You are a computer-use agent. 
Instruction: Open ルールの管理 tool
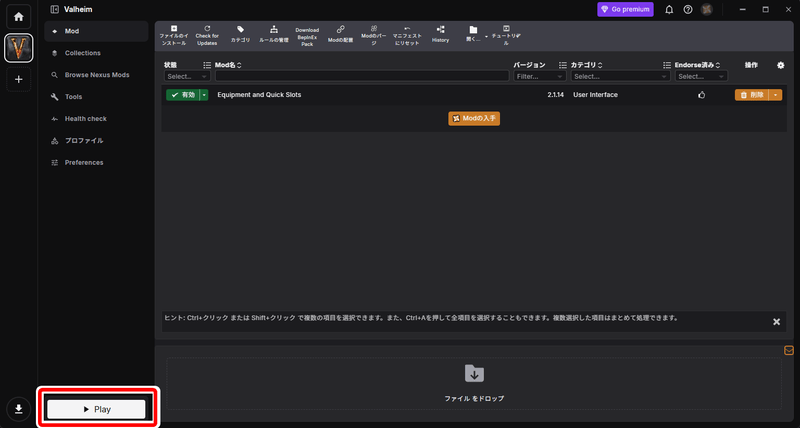tap(274, 36)
